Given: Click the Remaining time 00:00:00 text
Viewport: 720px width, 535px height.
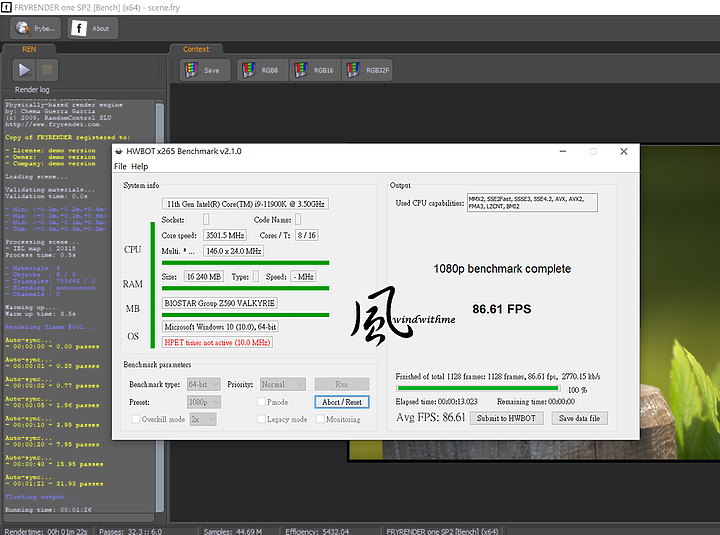Looking at the screenshot, I should 535,401.
